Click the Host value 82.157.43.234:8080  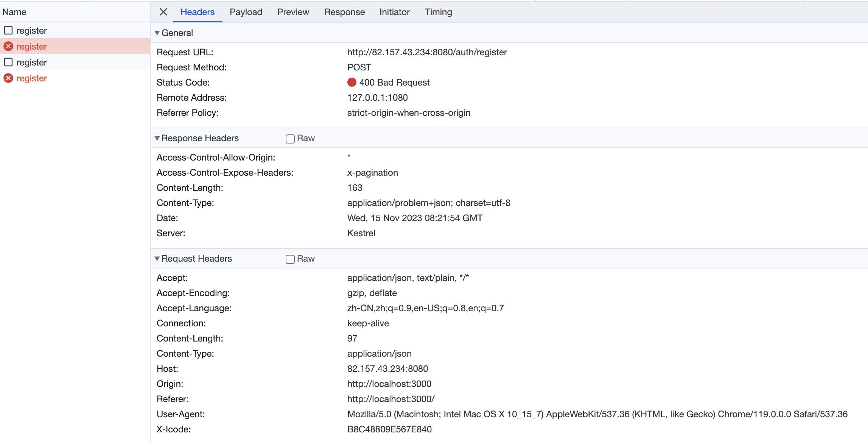pyautogui.click(x=388, y=369)
